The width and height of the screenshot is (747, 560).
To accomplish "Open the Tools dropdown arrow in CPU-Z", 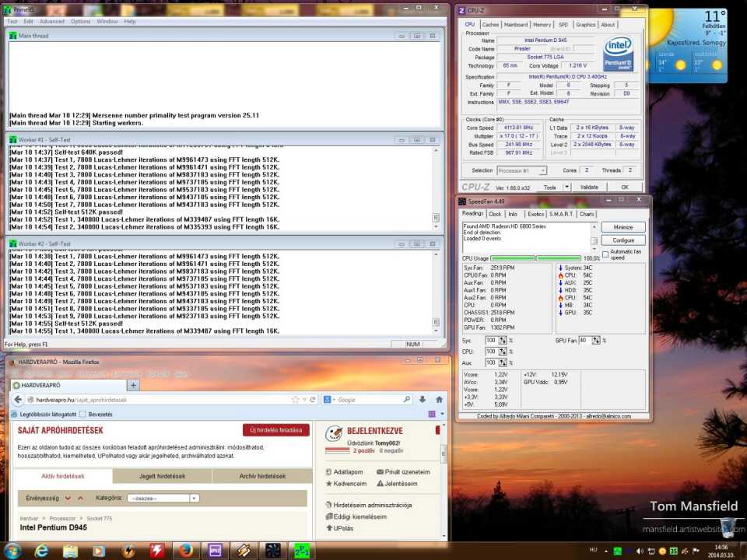I will [x=567, y=187].
